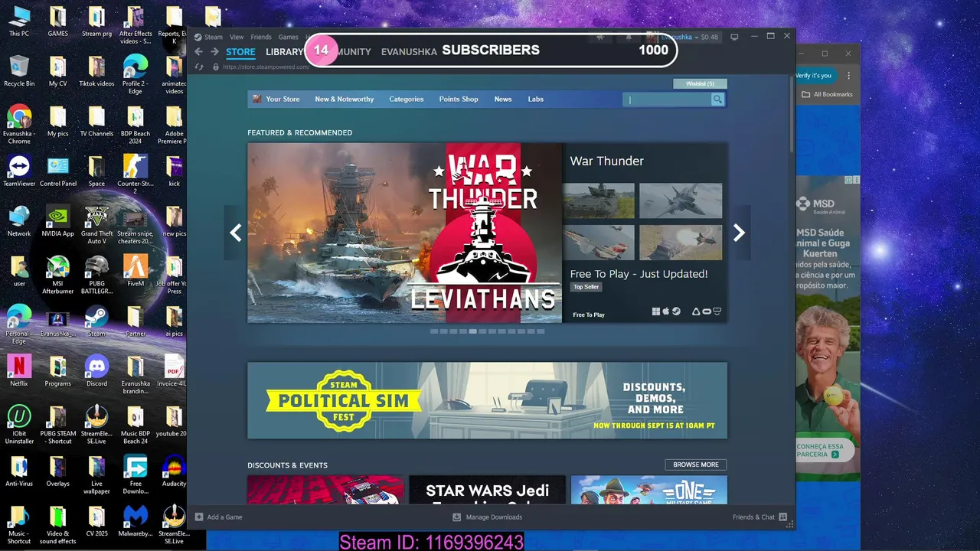
Task: Open Chrome's three-dot menu in browser window
Action: coord(848,75)
